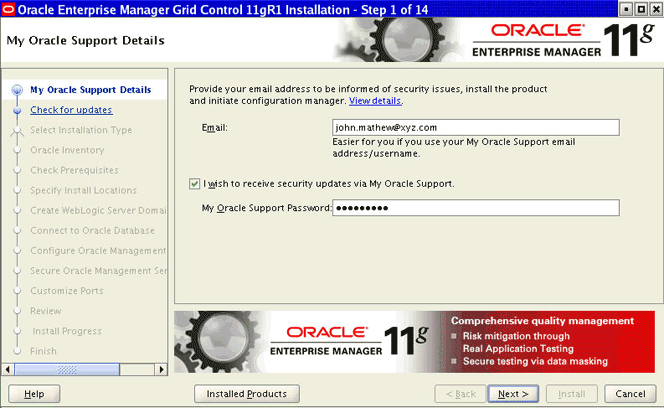Minimize the installer window
The height and width of the screenshot is (408, 664).
626,9
